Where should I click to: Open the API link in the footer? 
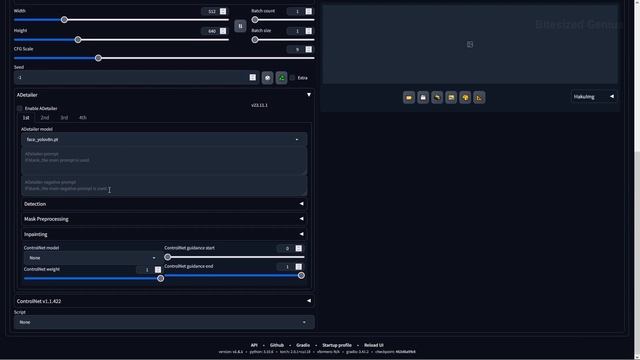click(x=254, y=345)
